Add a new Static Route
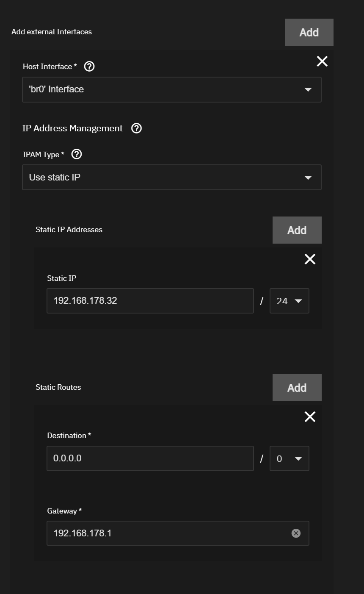This screenshot has width=364, height=594. tap(297, 388)
